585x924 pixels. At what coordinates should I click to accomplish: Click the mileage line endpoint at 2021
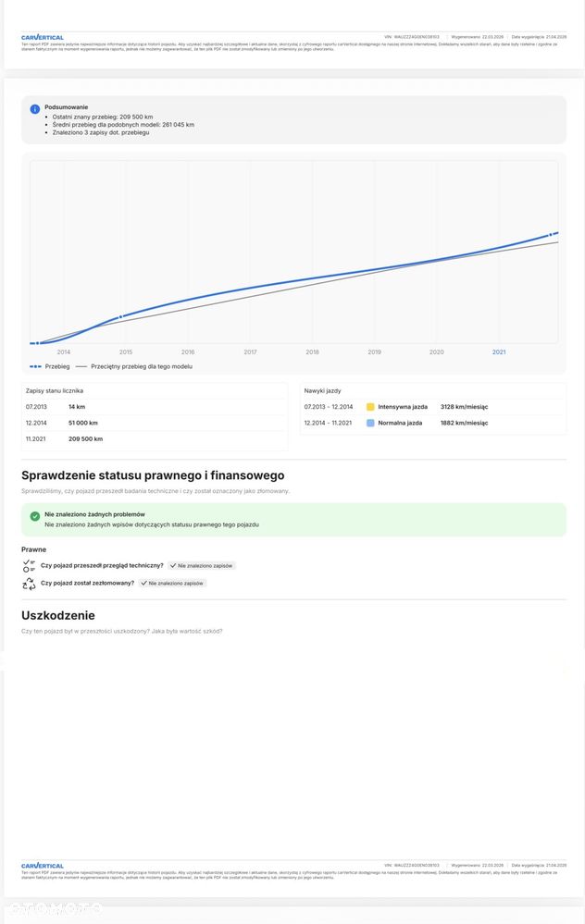point(554,234)
